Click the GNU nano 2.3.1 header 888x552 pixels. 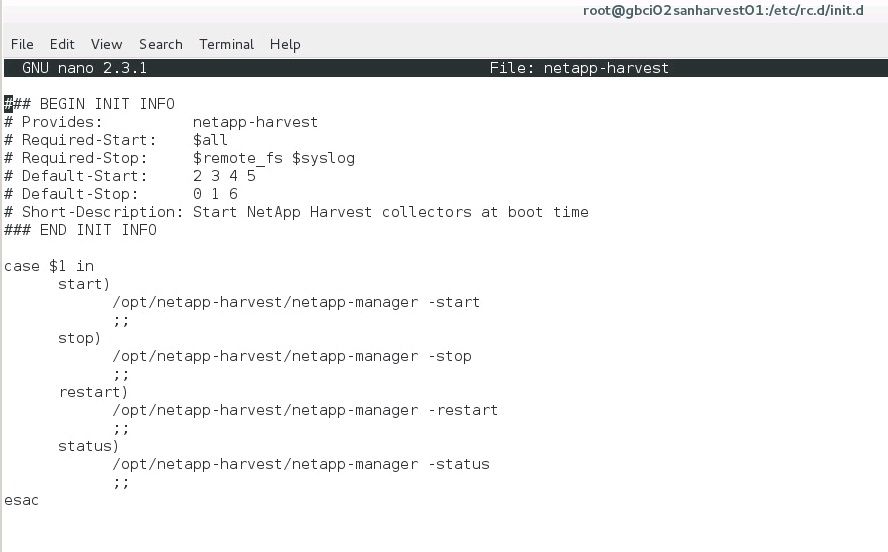[84, 68]
